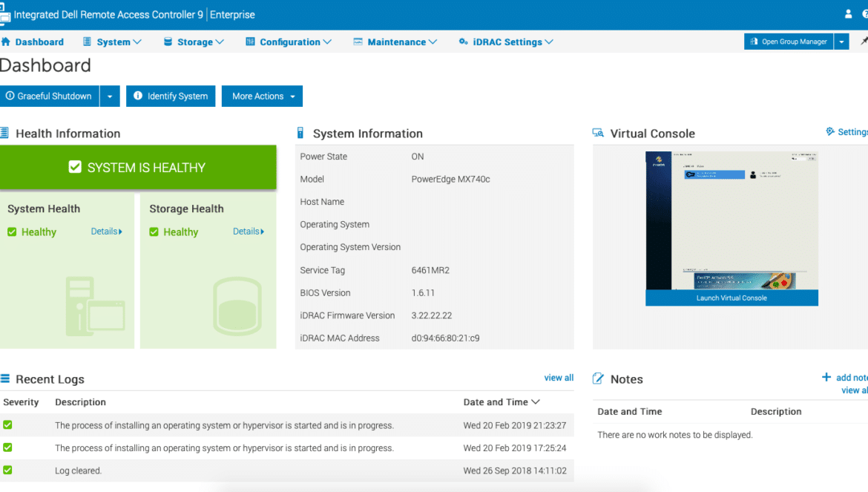This screenshot has width=868, height=492.
Task: Click BIOS version value 1.6.11
Action: 423,293
